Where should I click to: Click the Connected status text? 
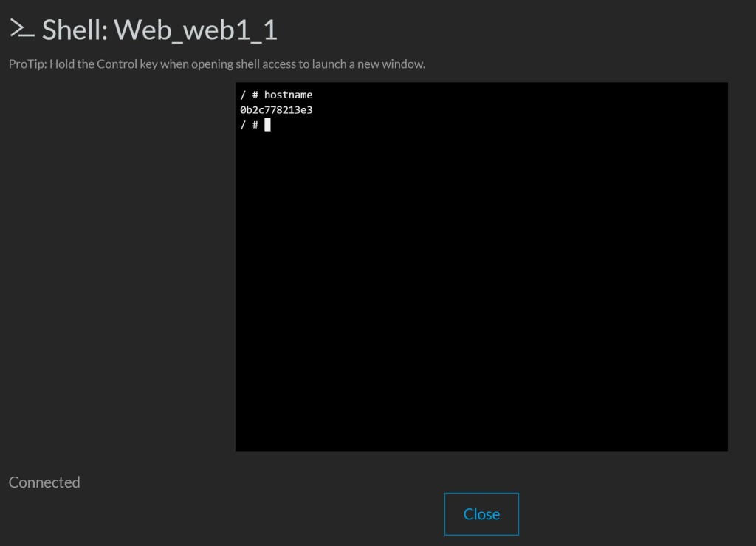(x=44, y=482)
